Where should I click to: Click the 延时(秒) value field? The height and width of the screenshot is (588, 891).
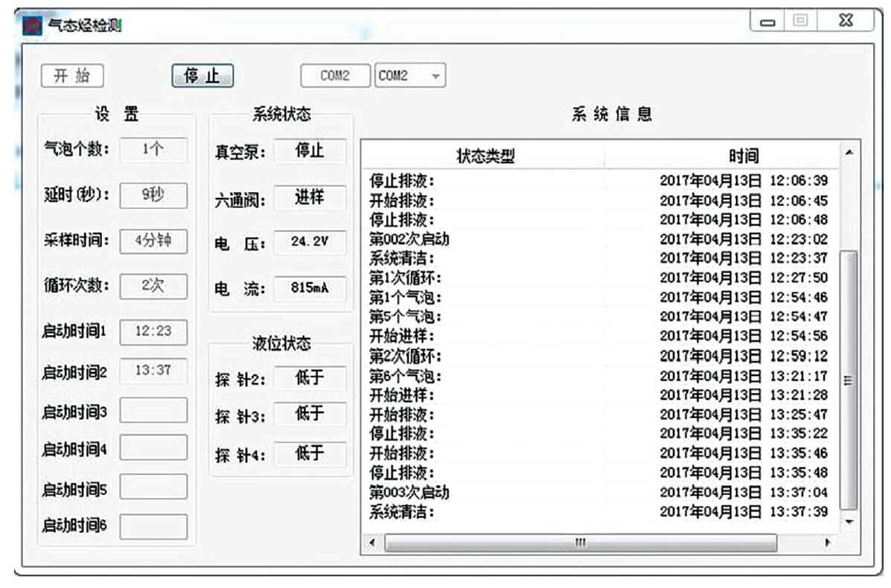tap(154, 194)
